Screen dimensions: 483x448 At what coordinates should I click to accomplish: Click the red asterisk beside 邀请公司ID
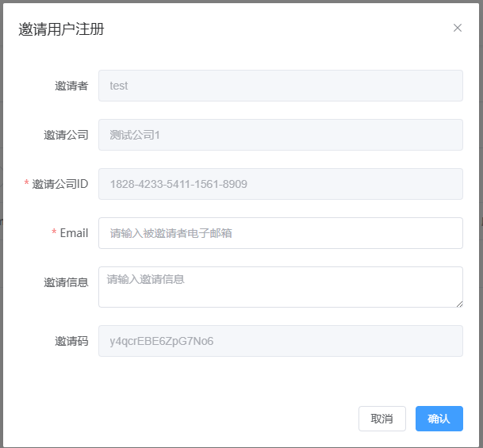point(27,184)
